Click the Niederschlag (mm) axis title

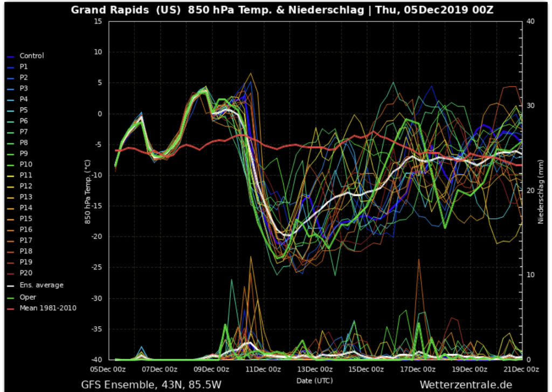(x=541, y=191)
